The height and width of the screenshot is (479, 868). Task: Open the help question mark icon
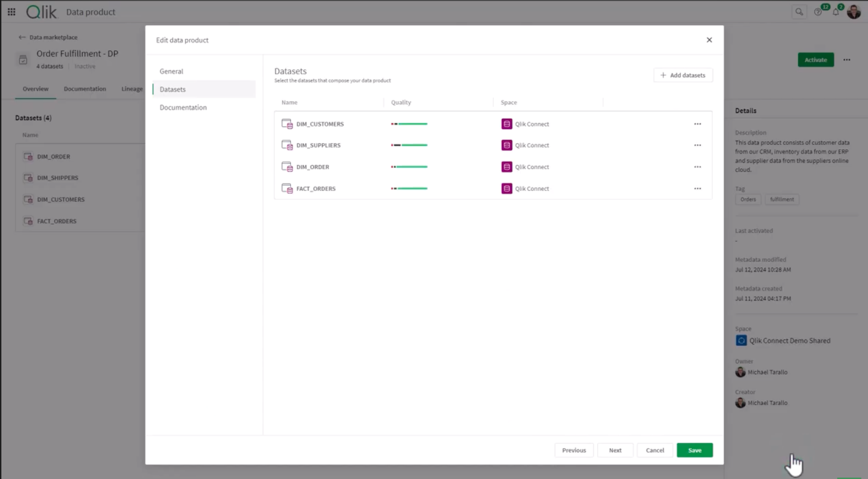pos(818,12)
